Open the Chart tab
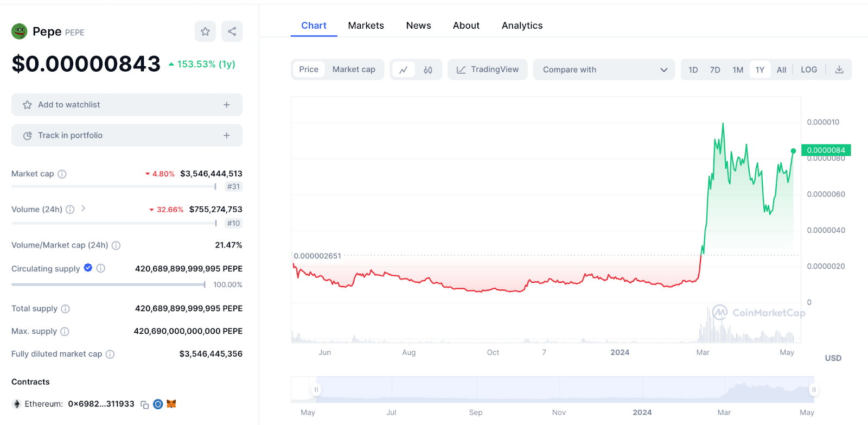This screenshot has width=868, height=425. point(314,26)
